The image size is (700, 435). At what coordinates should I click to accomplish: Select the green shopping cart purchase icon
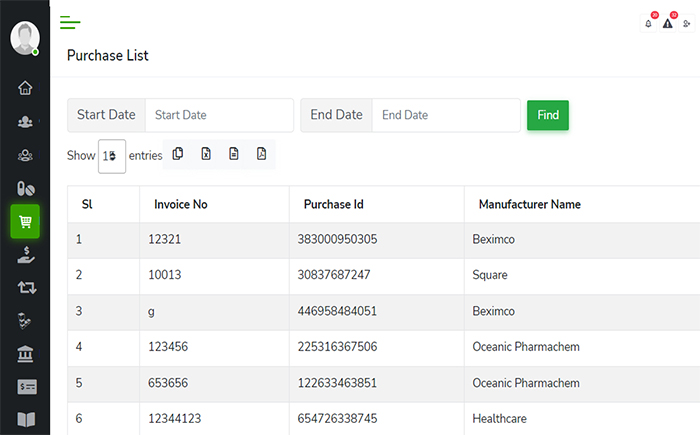point(25,222)
